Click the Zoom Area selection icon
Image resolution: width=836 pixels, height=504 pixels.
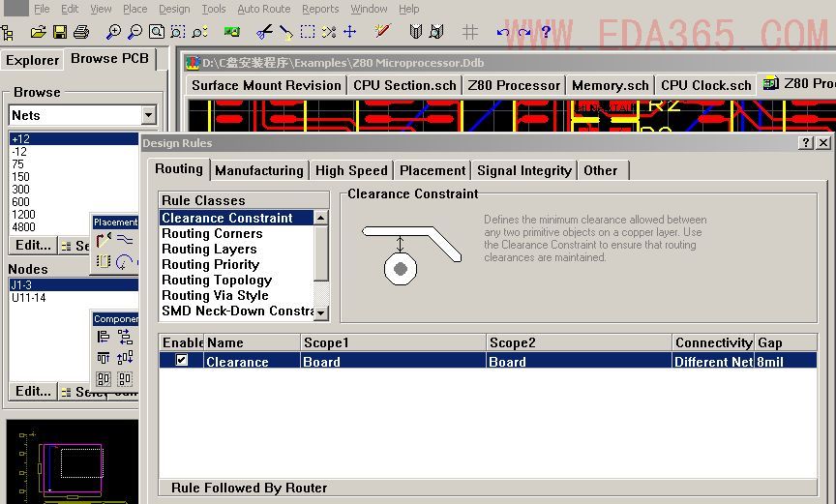tap(177, 32)
